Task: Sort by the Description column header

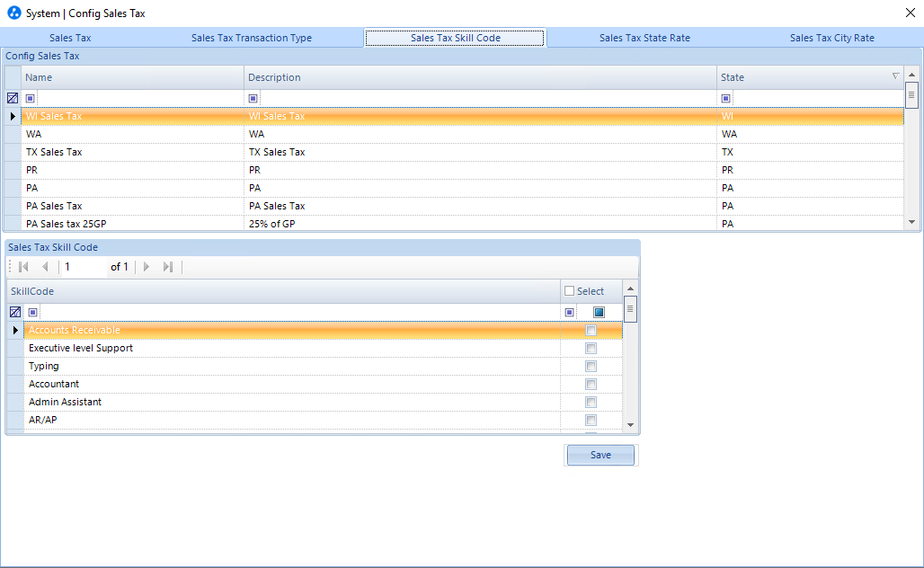Action: coord(480,77)
